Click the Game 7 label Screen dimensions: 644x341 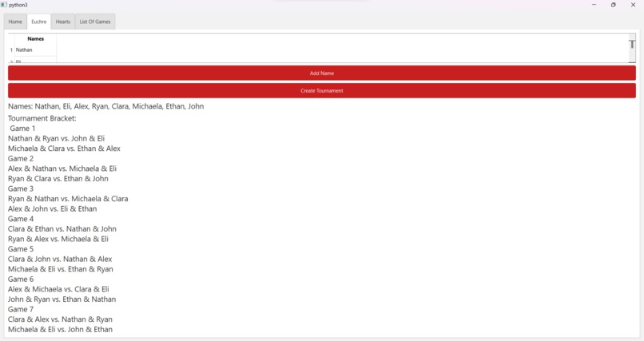[x=21, y=309]
